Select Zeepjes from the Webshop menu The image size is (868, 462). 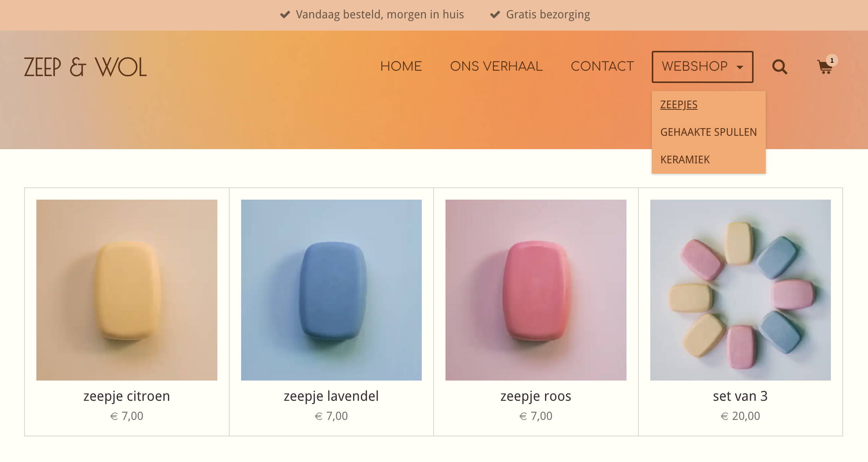(x=679, y=105)
